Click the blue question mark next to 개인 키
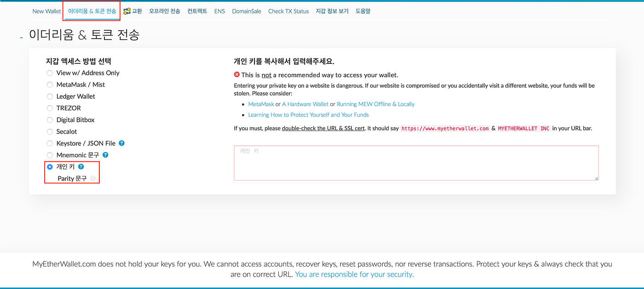The image size is (644, 289). 81,166
